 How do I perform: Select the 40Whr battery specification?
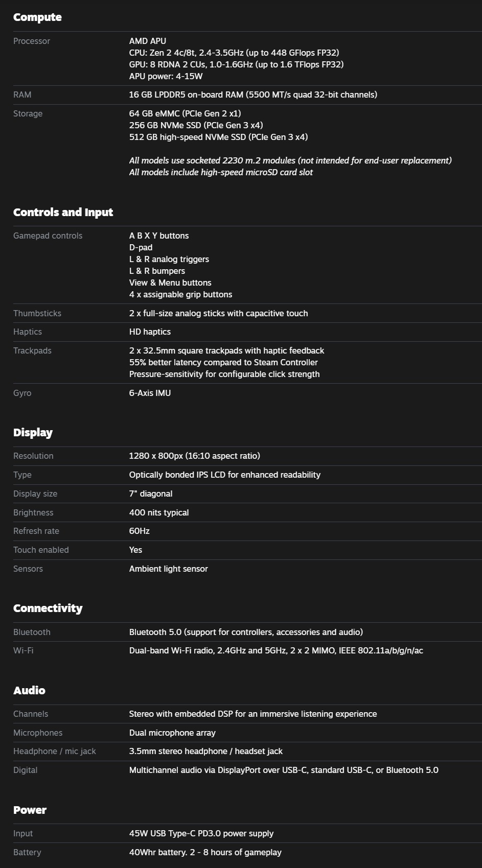(x=205, y=853)
